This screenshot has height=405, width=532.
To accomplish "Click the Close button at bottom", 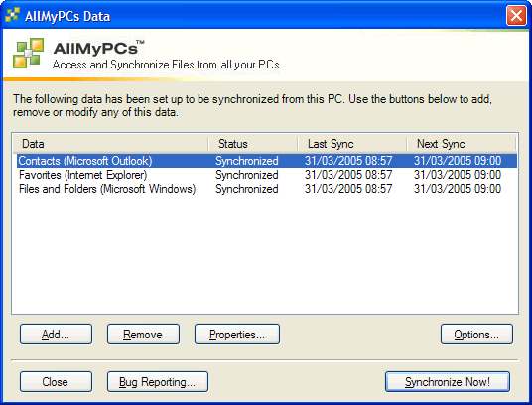I will coord(56,381).
